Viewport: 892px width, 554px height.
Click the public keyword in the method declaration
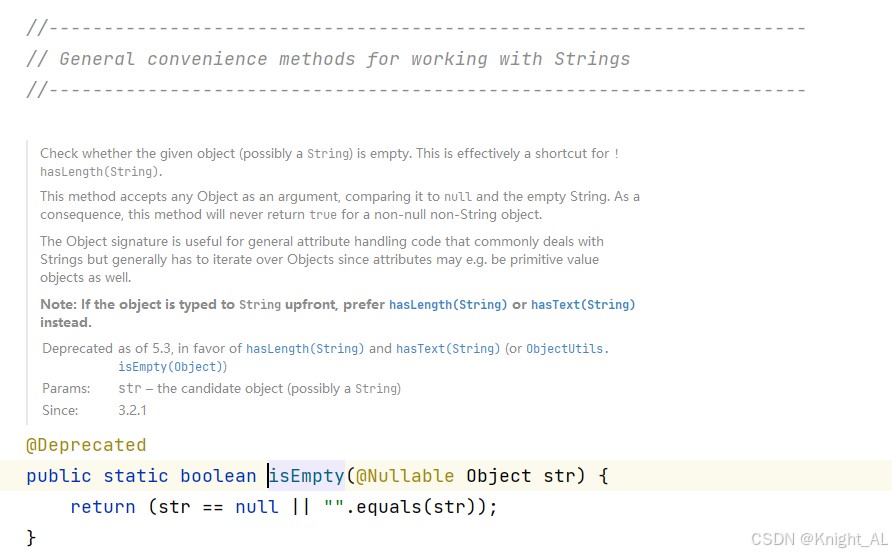click(x=59, y=476)
